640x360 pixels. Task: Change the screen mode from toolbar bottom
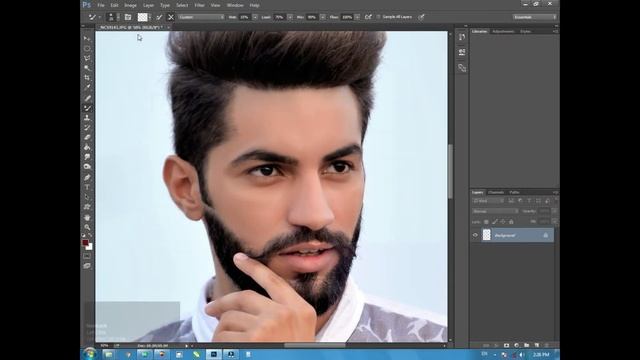(87, 266)
